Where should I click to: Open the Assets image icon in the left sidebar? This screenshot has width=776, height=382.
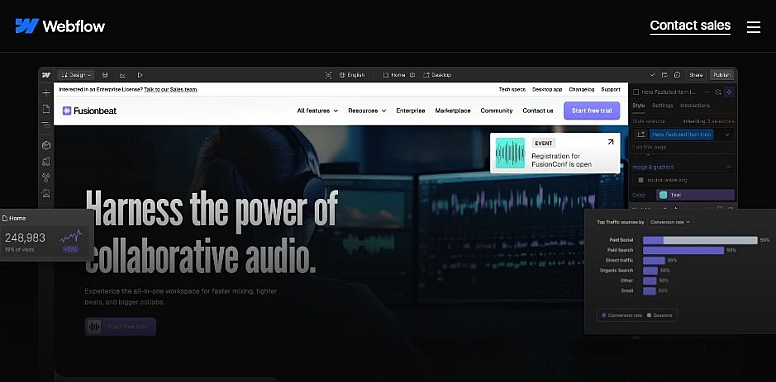coord(46,193)
